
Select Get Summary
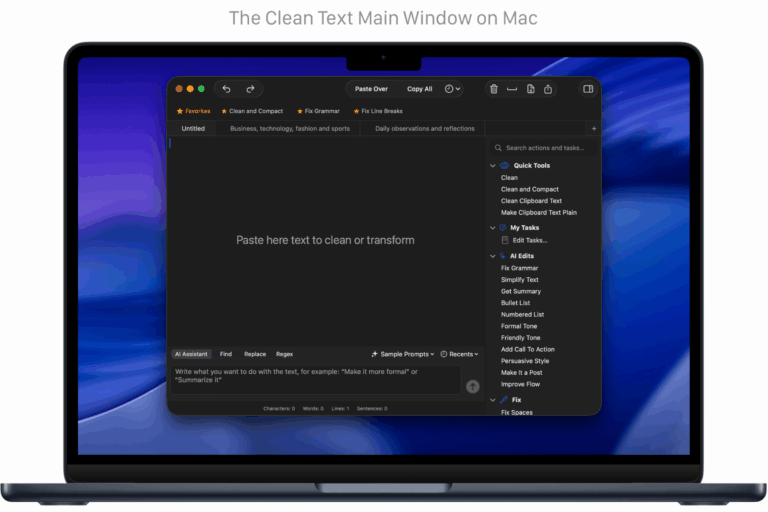pyautogui.click(x=521, y=292)
